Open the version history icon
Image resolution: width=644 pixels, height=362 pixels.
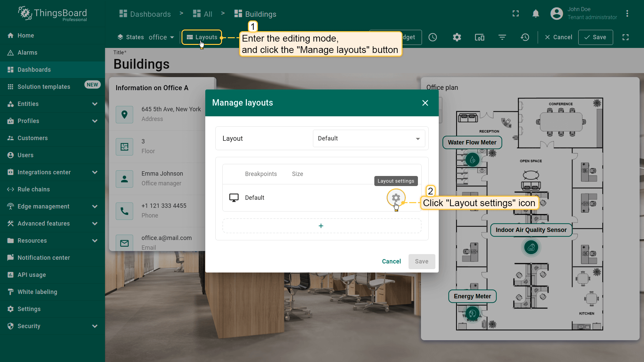click(525, 37)
